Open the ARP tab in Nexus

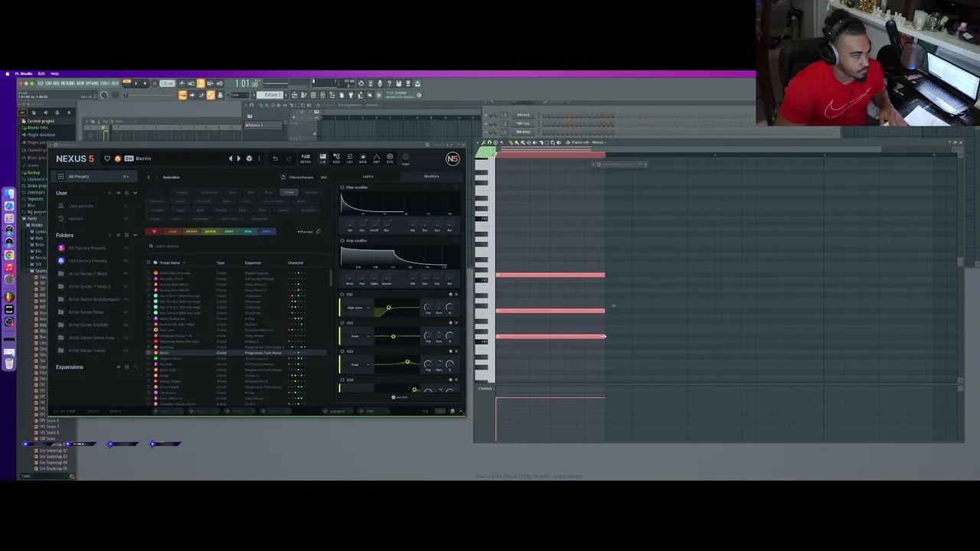coord(376,158)
